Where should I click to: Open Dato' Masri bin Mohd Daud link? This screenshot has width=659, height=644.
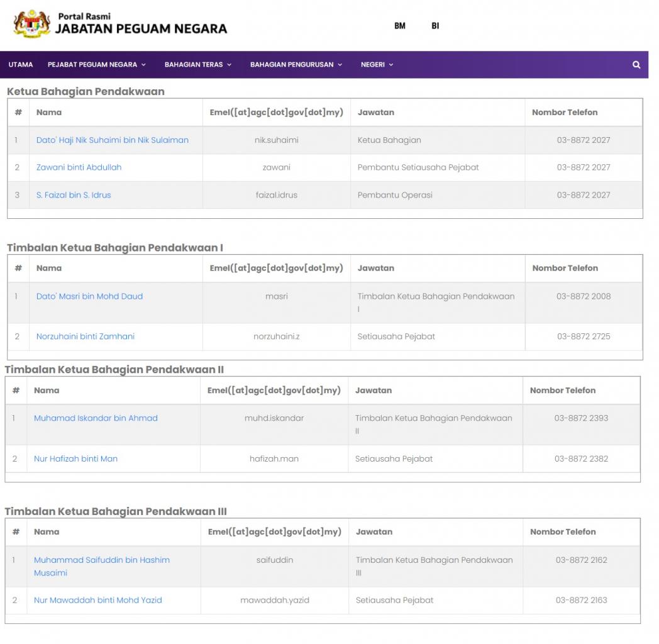click(89, 296)
